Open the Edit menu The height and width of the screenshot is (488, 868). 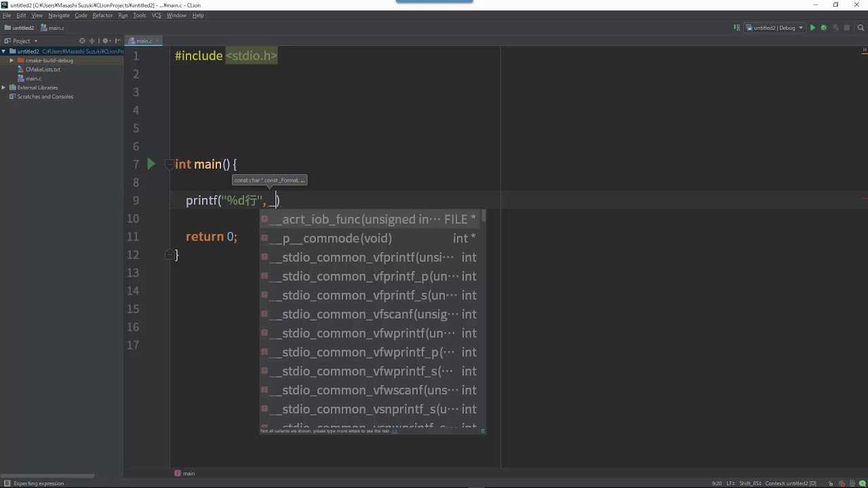coord(21,16)
